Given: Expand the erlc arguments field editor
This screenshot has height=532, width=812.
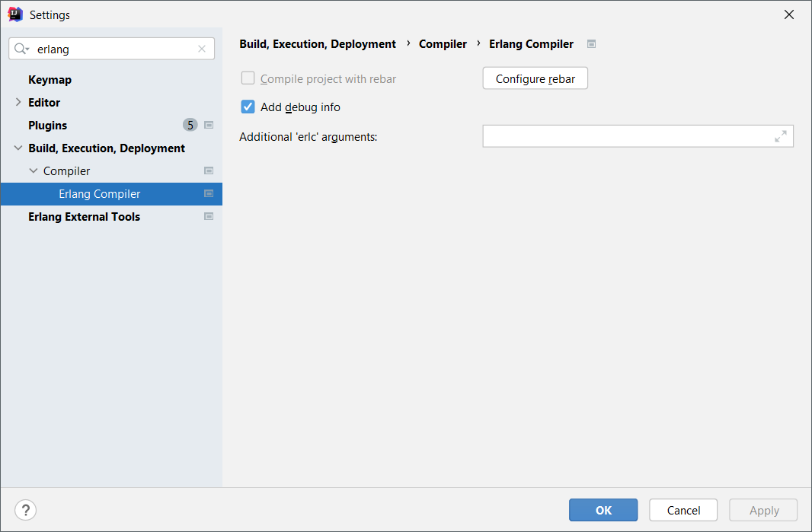Looking at the screenshot, I should [781, 136].
